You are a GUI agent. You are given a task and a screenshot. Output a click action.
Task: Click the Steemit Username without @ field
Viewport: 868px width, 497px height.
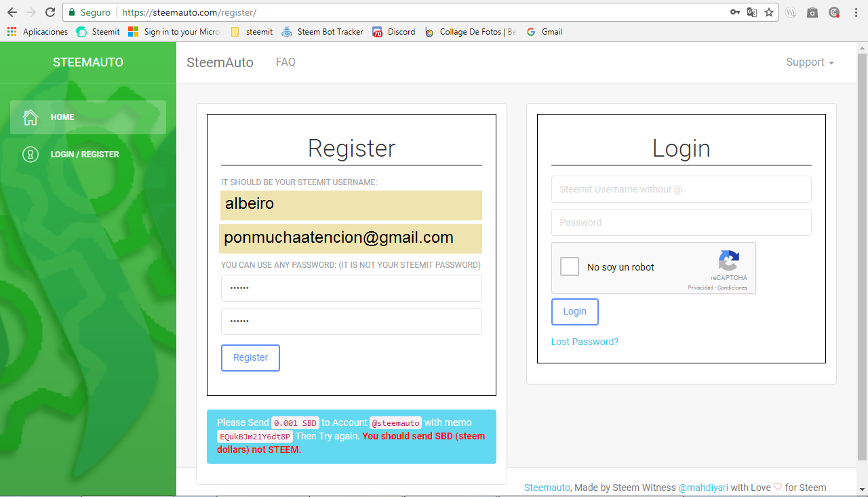point(681,189)
